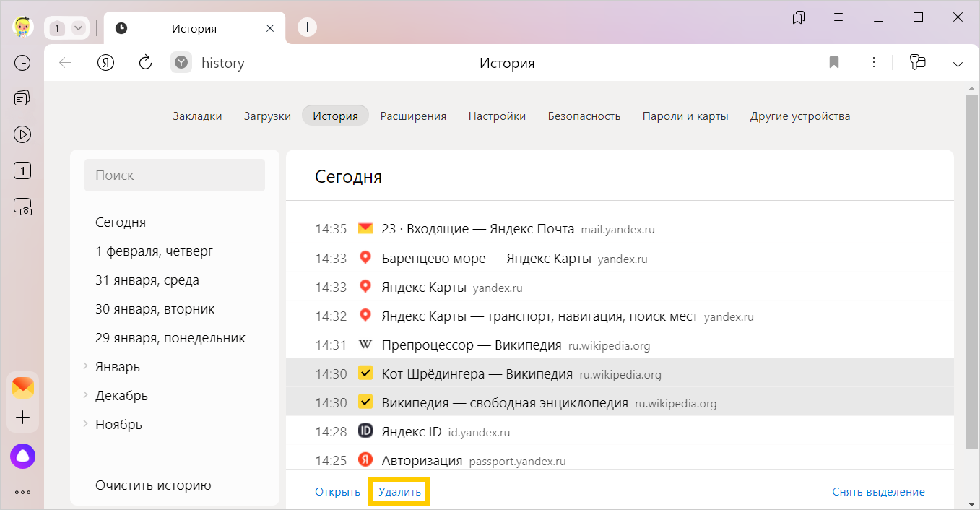Image resolution: width=980 pixels, height=510 pixels.
Task: Select 29 января, понедельник
Action: click(170, 337)
